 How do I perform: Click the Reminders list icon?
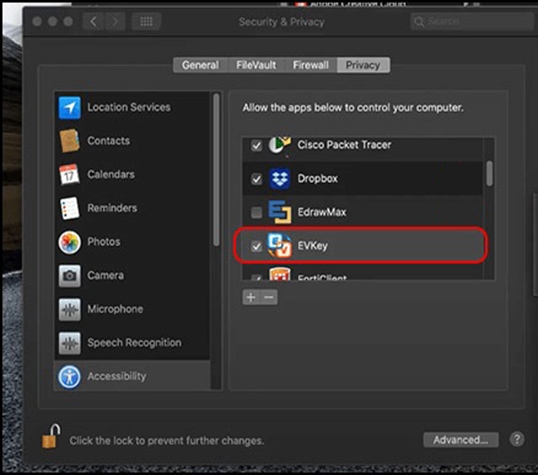coord(69,208)
